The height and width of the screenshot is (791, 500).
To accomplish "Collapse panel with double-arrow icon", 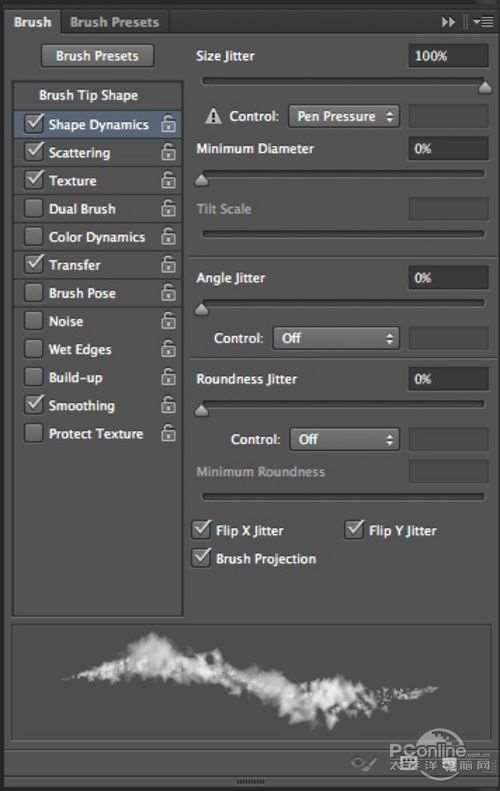I will tap(448, 22).
